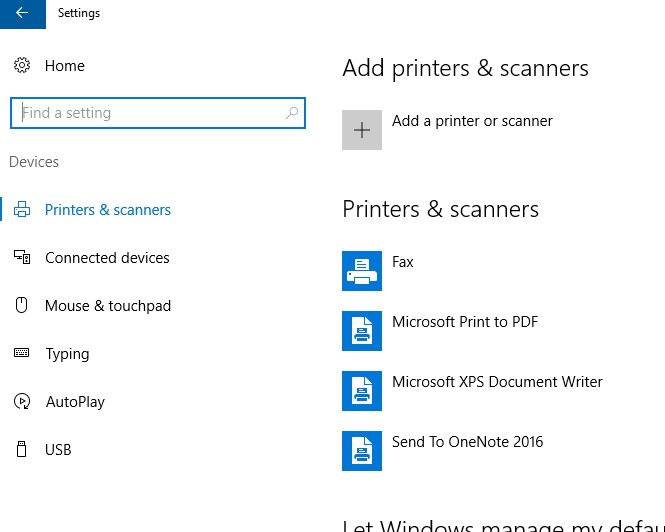Click the Home gear icon
Image resolution: width=665 pixels, height=532 pixels.
click(x=22, y=66)
